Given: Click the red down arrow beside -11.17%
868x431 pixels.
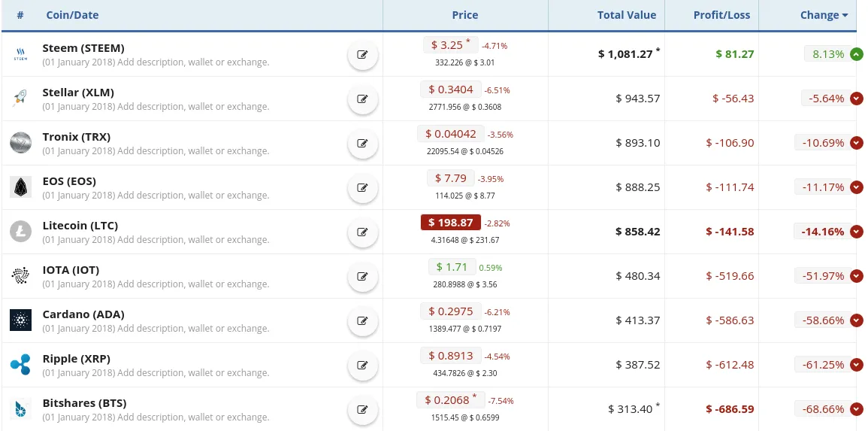Looking at the screenshot, I should (x=857, y=187).
